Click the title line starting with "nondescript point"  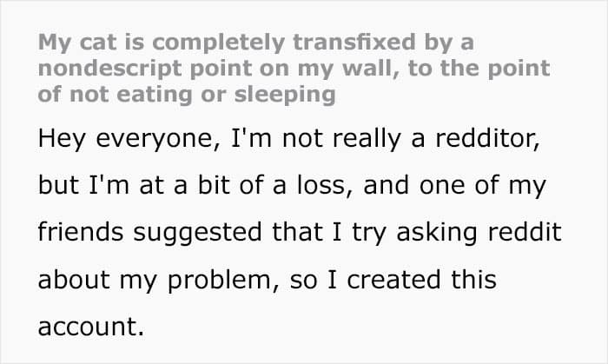(x=294, y=69)
